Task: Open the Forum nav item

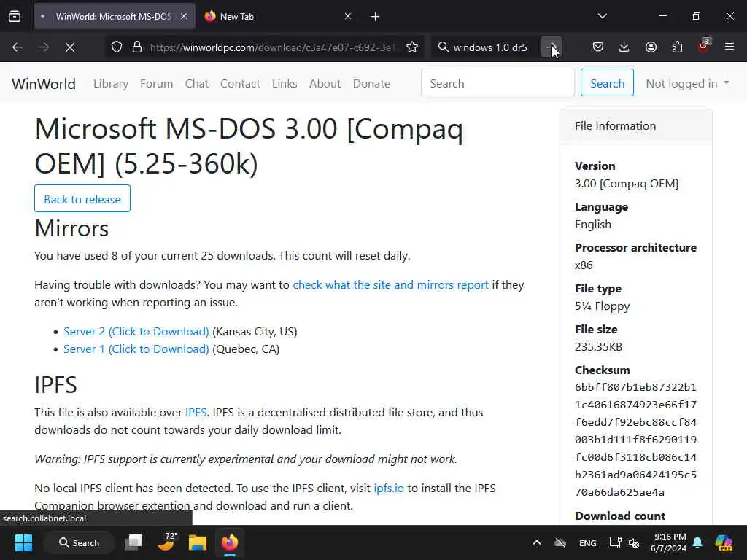Action: pyautogui.click(x=156, y=83)
